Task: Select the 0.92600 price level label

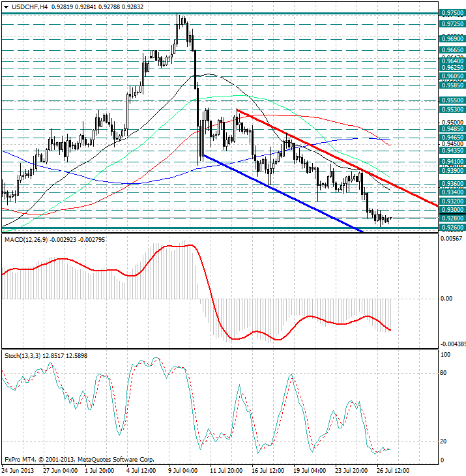Action: 452,228
